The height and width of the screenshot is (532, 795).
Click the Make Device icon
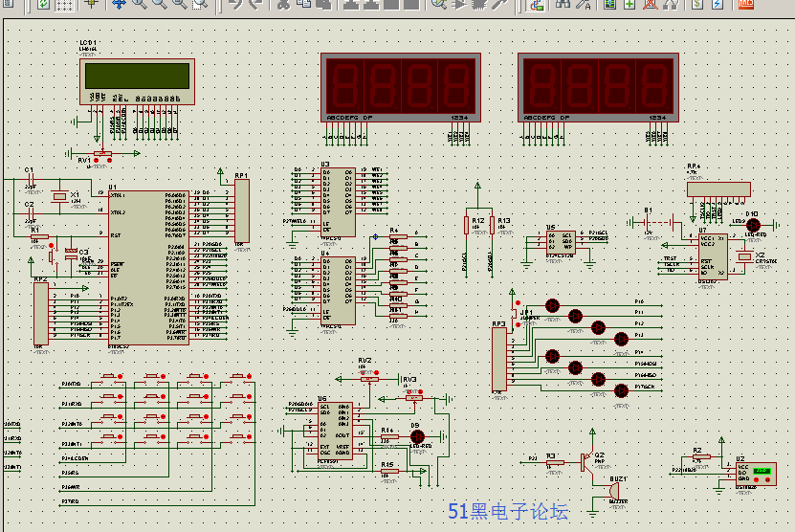459,4
